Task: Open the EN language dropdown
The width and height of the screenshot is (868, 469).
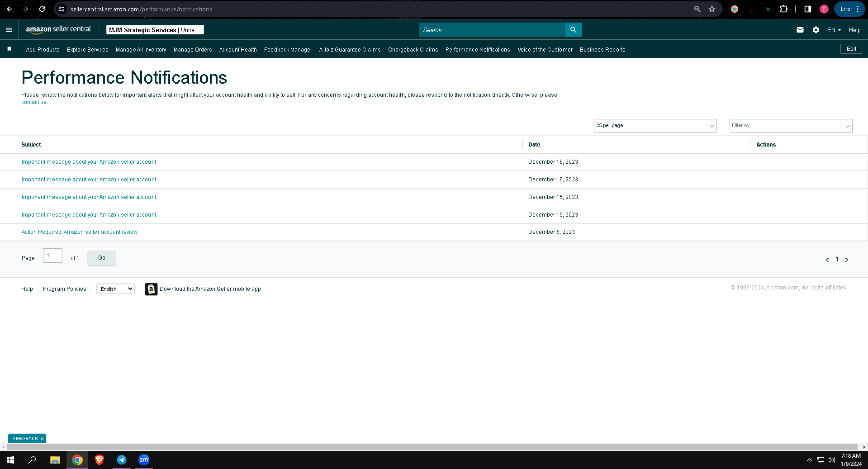Action: pos(834,30)
